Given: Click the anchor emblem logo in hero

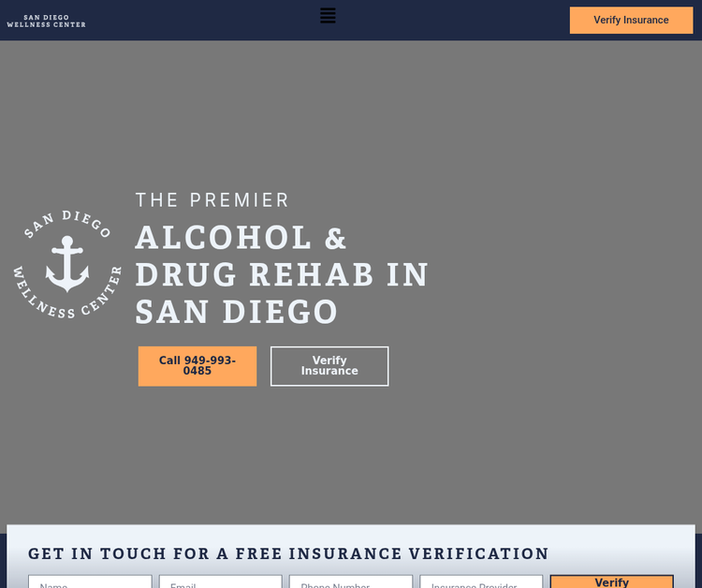Looking at the screenshot, I should point(67,264).
